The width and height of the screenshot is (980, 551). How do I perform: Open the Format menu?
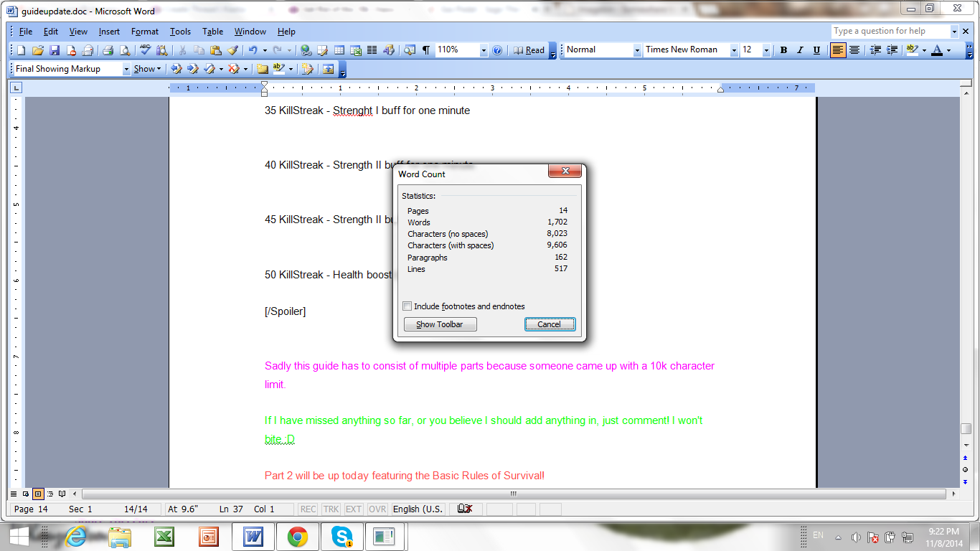pyautogui.click(x=145, y=32)
